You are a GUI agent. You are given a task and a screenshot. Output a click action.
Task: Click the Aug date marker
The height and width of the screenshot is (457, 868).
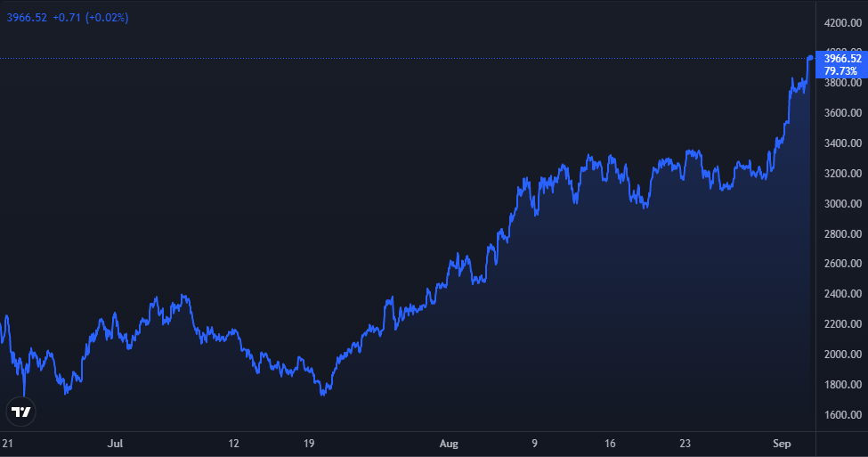[x=451, y=442]
